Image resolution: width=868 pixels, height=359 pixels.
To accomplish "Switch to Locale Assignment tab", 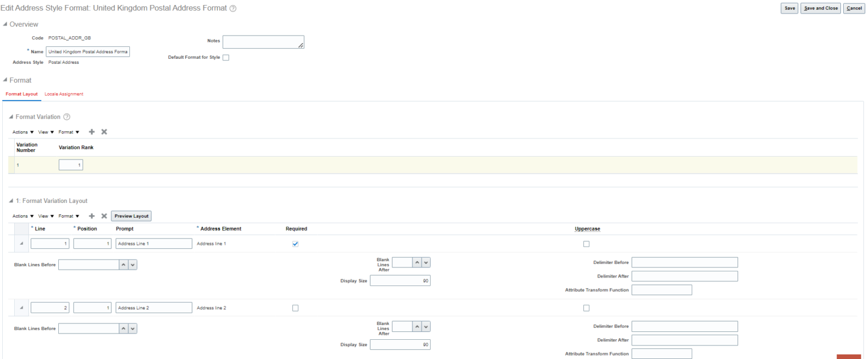I will (x=64, y=94).
